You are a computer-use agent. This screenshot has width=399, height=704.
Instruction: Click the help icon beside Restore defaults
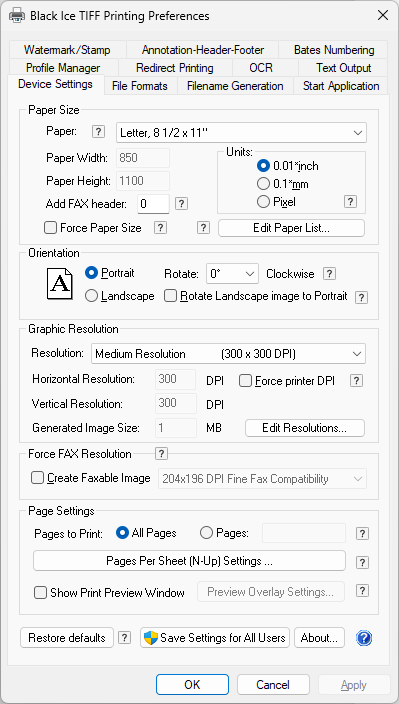tap(124, 638)
